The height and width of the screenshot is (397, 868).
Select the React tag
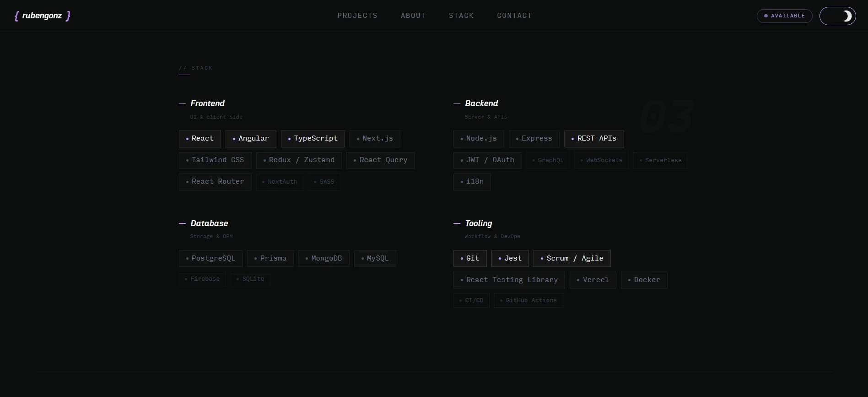pos(199,139)
